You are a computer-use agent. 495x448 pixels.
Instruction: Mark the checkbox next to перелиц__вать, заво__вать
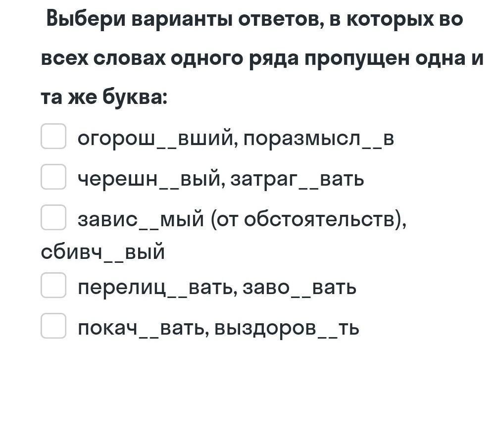pos(53,286)
